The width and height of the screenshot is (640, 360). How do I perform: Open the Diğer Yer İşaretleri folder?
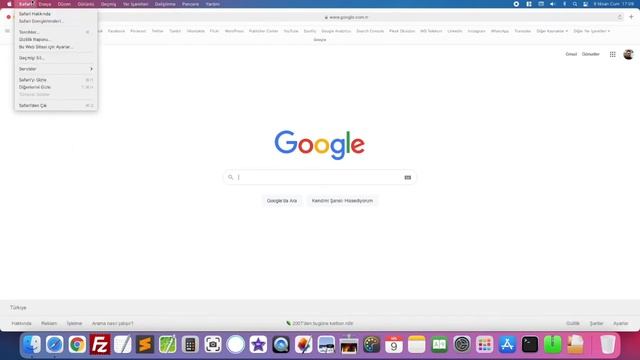591,31
